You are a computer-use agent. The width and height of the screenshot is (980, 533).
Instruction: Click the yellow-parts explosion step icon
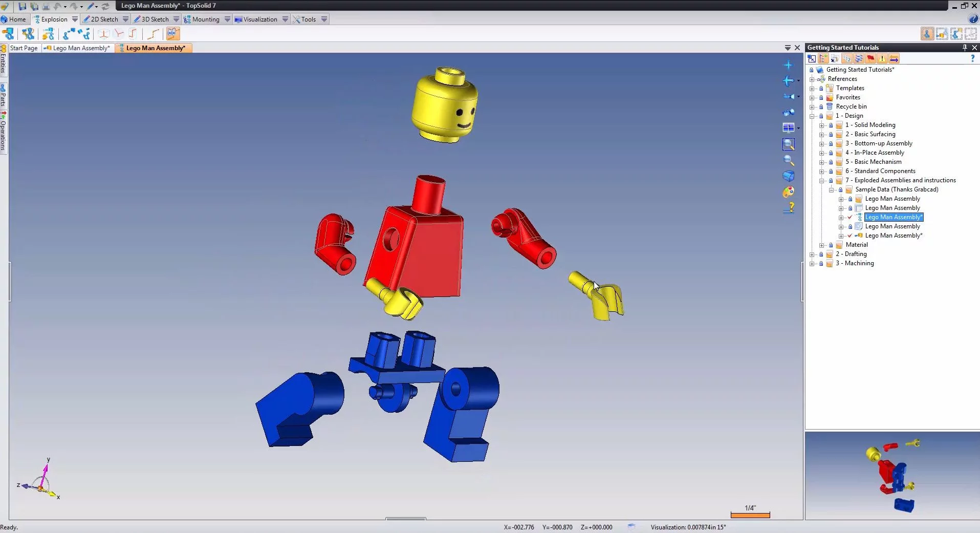pyautogui.click(x=48, y=34)
